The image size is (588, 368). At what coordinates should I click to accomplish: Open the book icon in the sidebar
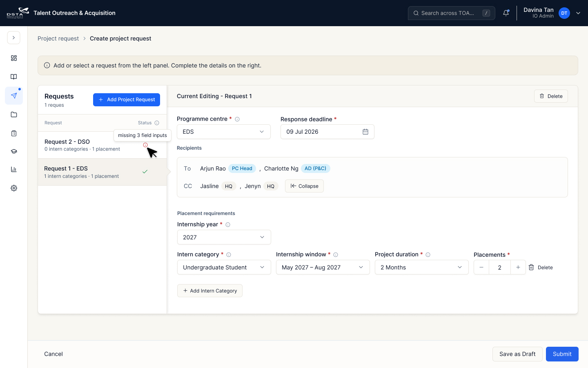coord(14,77)
